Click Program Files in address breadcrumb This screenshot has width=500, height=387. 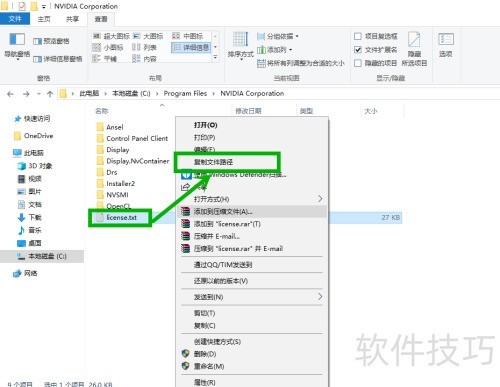[185, 93]
